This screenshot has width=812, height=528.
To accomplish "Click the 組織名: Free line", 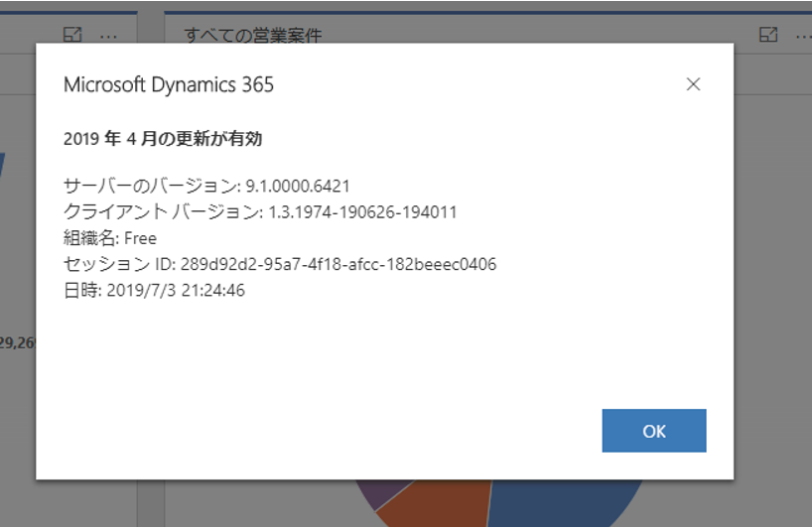I will 110,238.
